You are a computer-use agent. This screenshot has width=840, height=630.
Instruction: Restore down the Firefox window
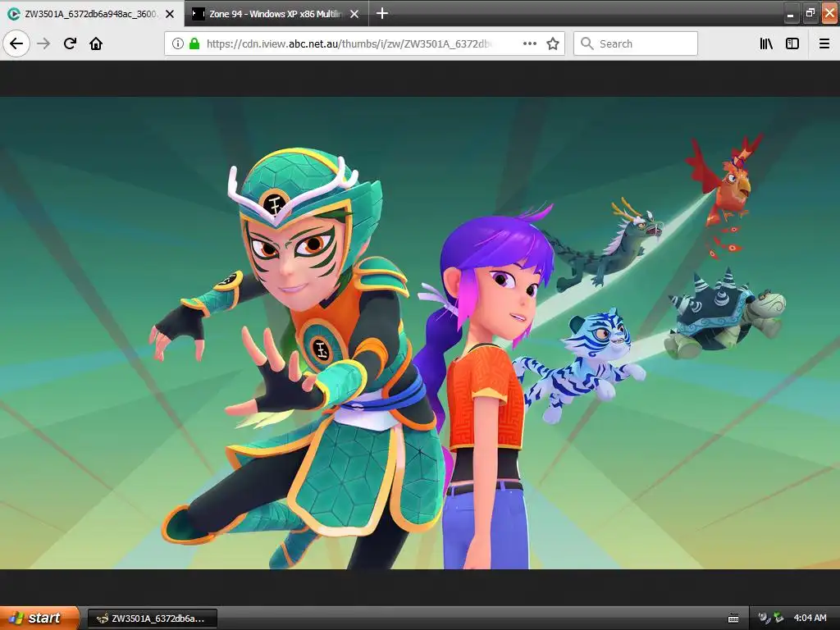pos(810,13)
